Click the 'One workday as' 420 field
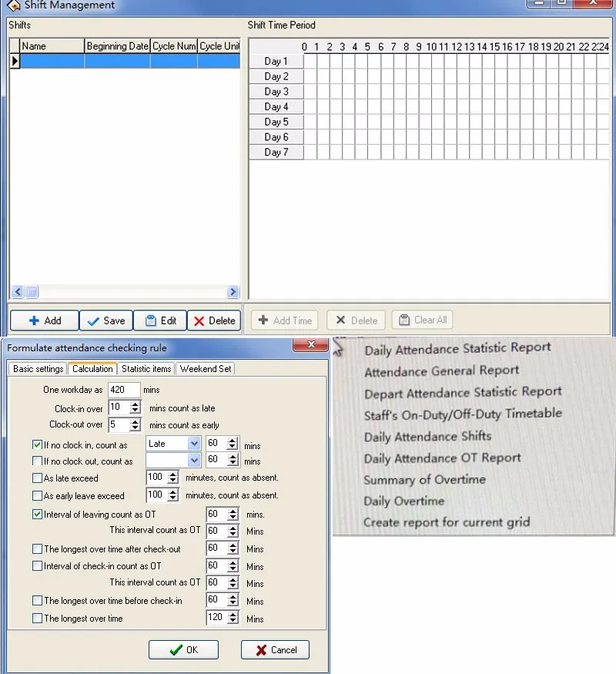The image size is (616, 674). (124, 390)
